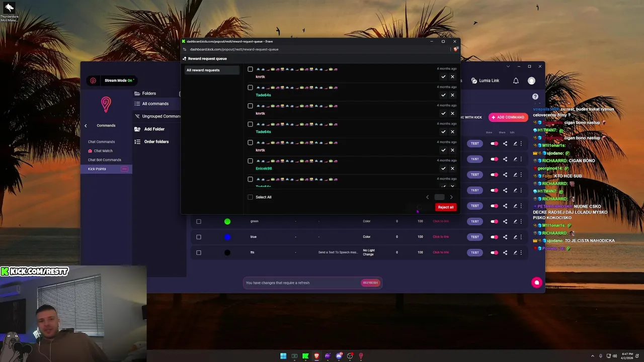Open Chat Bot Commands in sidebar
Image resolution: width=644 pixels, height=362 pixels.
click(x=104, y=160)
